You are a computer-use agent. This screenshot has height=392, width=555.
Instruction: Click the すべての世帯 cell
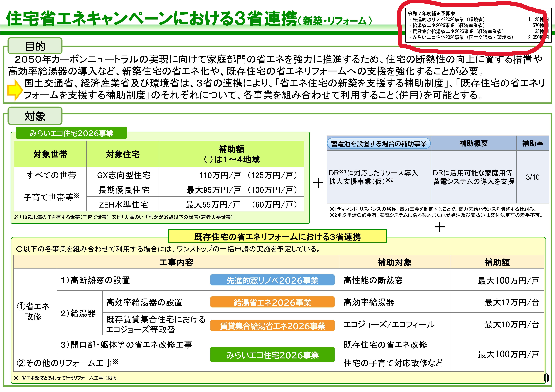pos(50,175)
